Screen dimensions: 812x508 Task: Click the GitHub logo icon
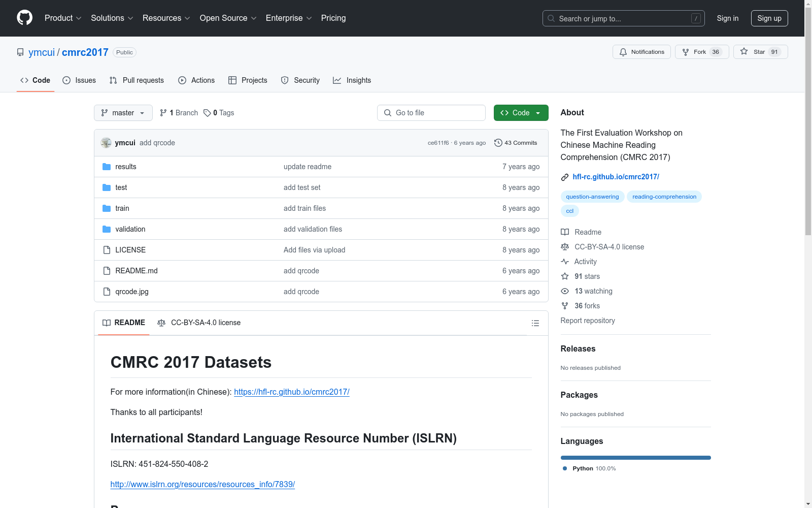point(24,18)
